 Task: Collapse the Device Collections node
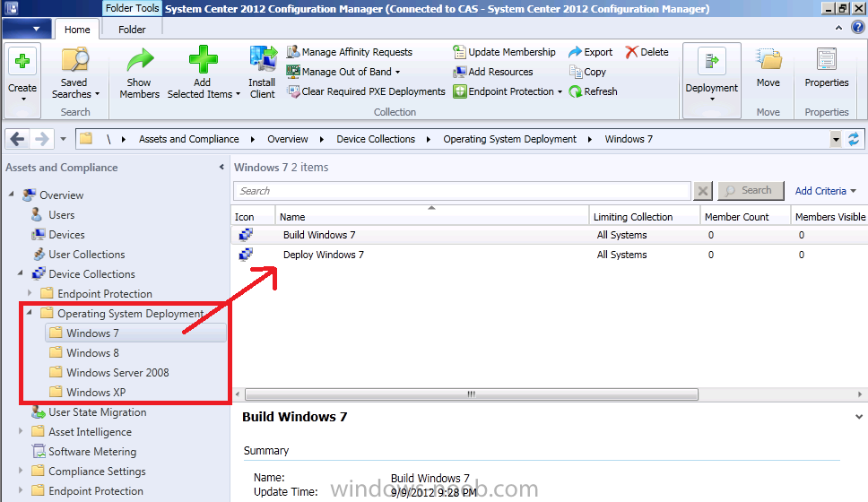pos(21,273)
